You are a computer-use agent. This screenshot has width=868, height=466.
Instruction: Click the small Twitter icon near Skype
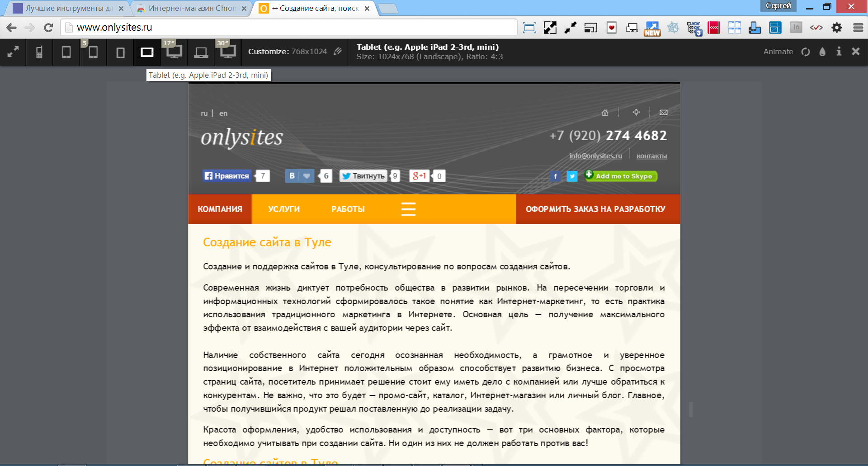coord(572,176)
